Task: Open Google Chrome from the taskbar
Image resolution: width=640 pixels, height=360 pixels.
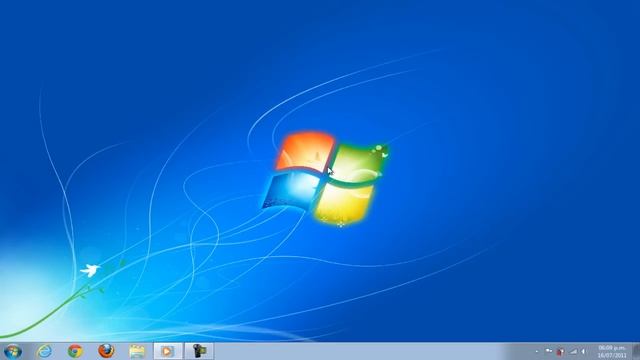Action: click(x=75, y=351)
